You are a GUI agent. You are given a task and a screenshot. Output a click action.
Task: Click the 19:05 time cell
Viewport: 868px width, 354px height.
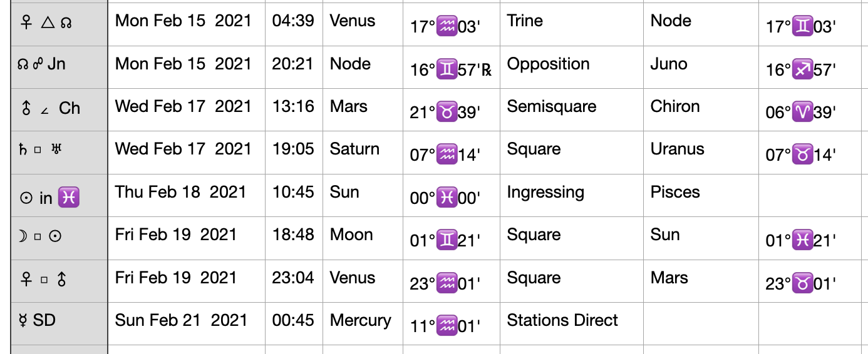(294, 152)
